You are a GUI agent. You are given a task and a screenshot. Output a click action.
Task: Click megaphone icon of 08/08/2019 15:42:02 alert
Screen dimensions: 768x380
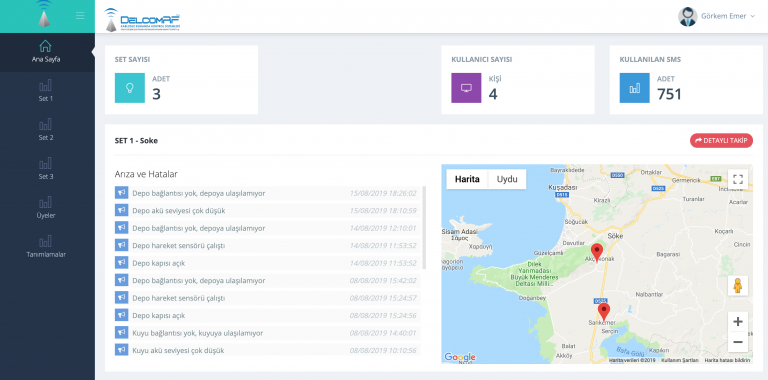click(121, 280)
